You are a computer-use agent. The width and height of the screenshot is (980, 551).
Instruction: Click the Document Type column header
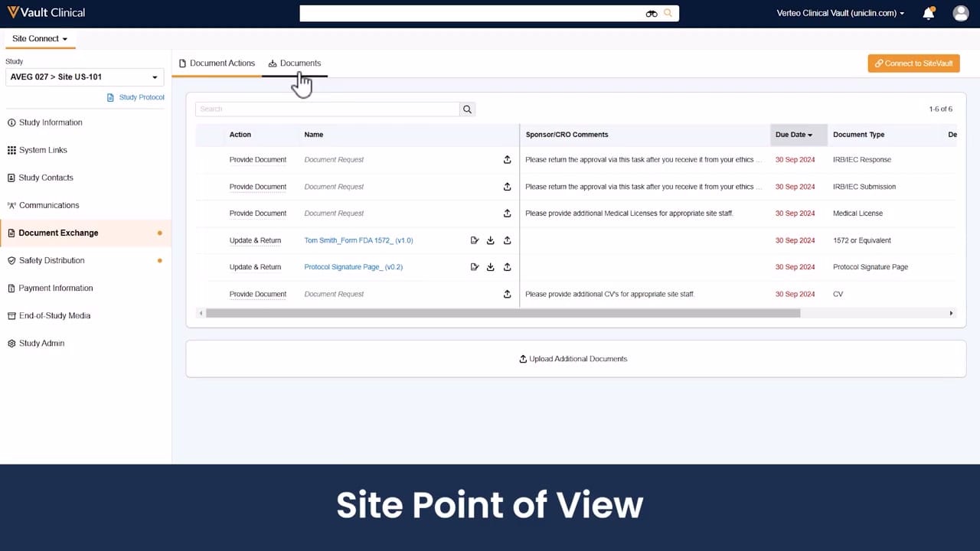tap(858, 135)
